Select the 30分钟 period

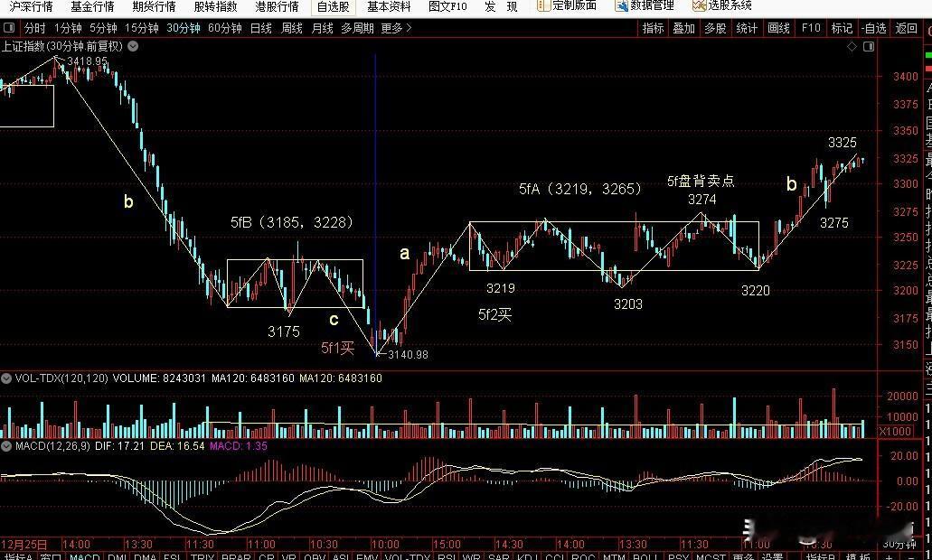tap(184, 28)
